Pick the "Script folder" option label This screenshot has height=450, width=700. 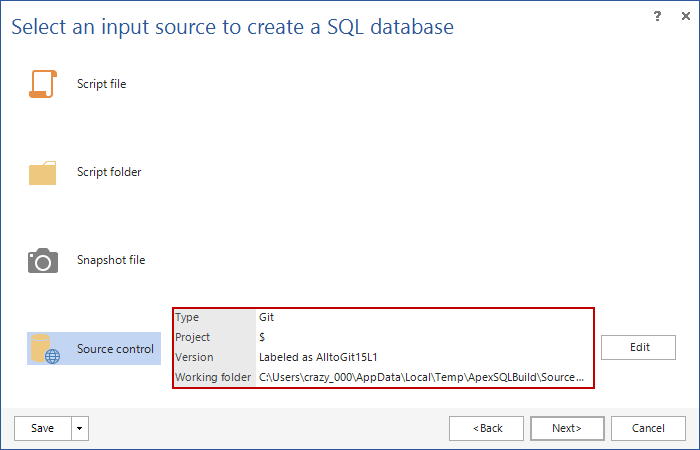pos(109,172)
